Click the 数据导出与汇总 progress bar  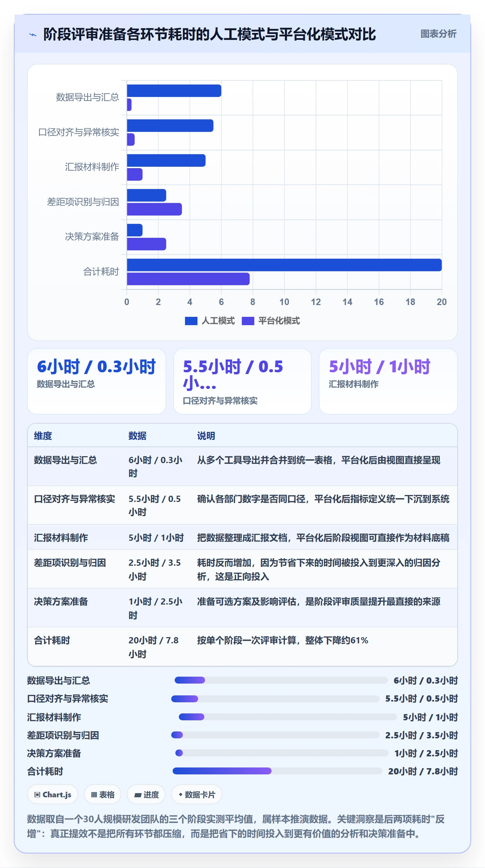click(x=281, y=680)
